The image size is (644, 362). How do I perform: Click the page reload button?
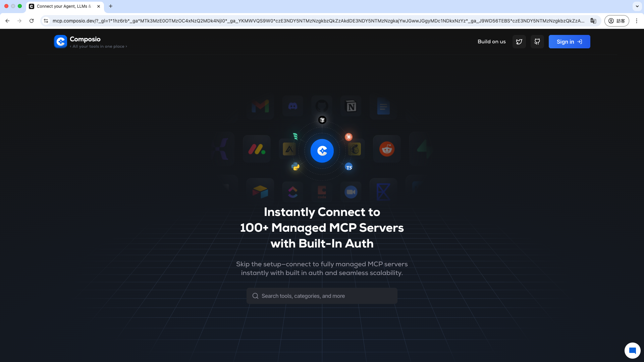click(32, 21)
